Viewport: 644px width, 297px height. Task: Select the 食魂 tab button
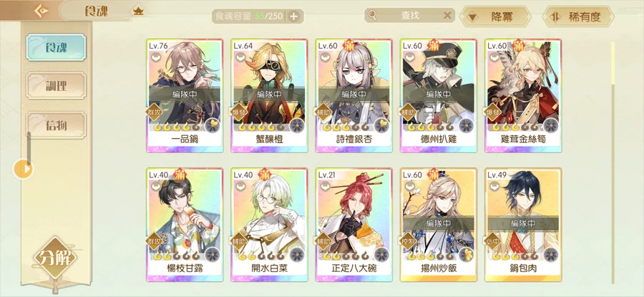tap(56, 47)
